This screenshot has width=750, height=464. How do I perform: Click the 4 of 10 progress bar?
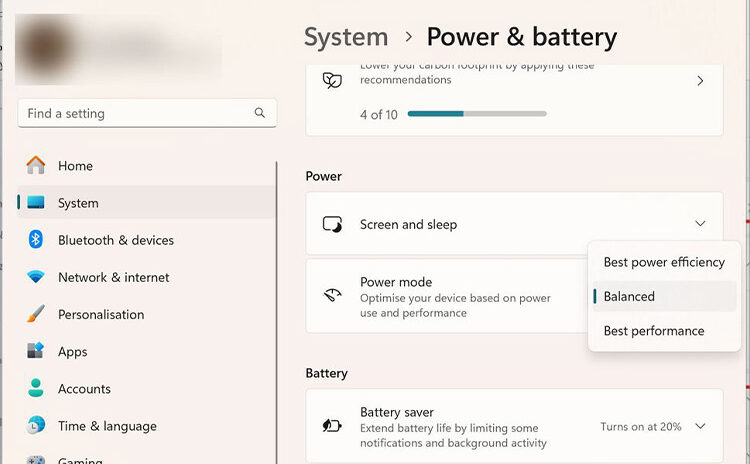pos(477,114)
